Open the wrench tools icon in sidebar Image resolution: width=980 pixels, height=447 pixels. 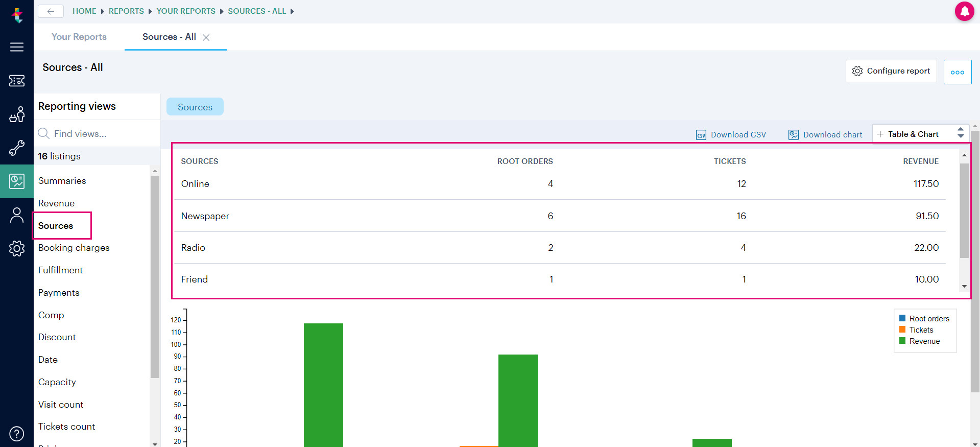17,148
